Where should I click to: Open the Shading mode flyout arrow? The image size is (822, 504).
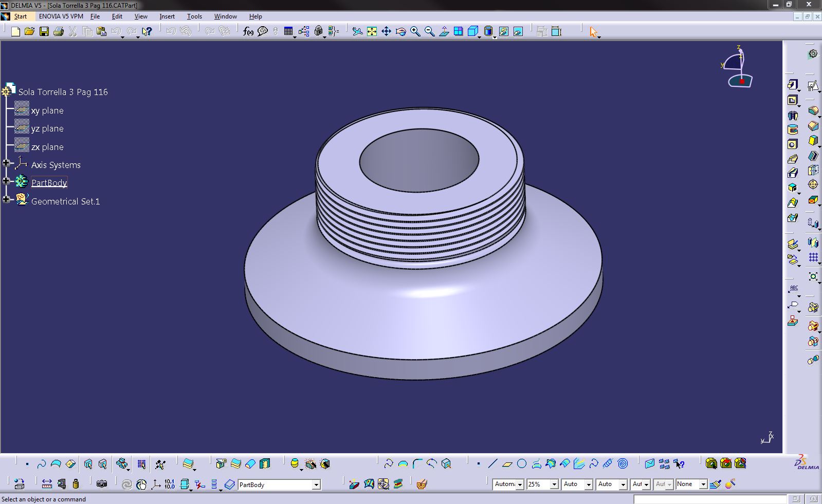point(495,37)
